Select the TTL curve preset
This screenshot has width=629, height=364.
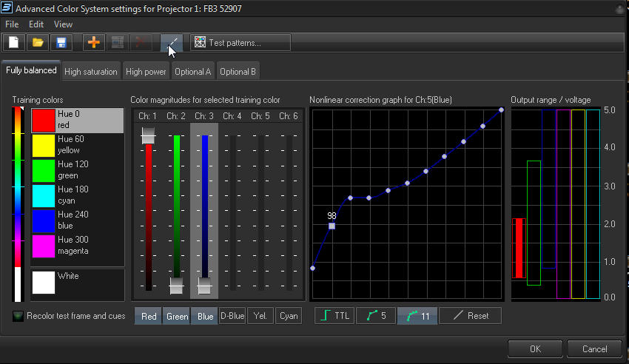(x=334, y=316)
